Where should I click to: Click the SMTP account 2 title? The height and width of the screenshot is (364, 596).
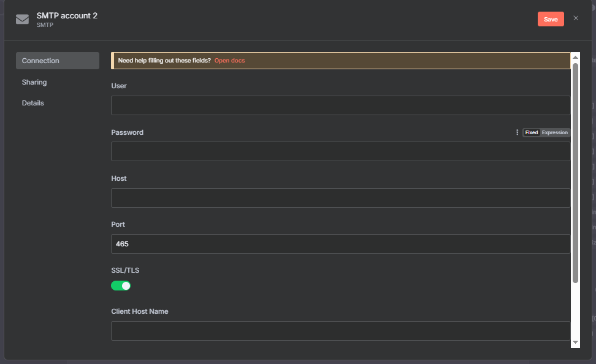(x=67, y=15)
